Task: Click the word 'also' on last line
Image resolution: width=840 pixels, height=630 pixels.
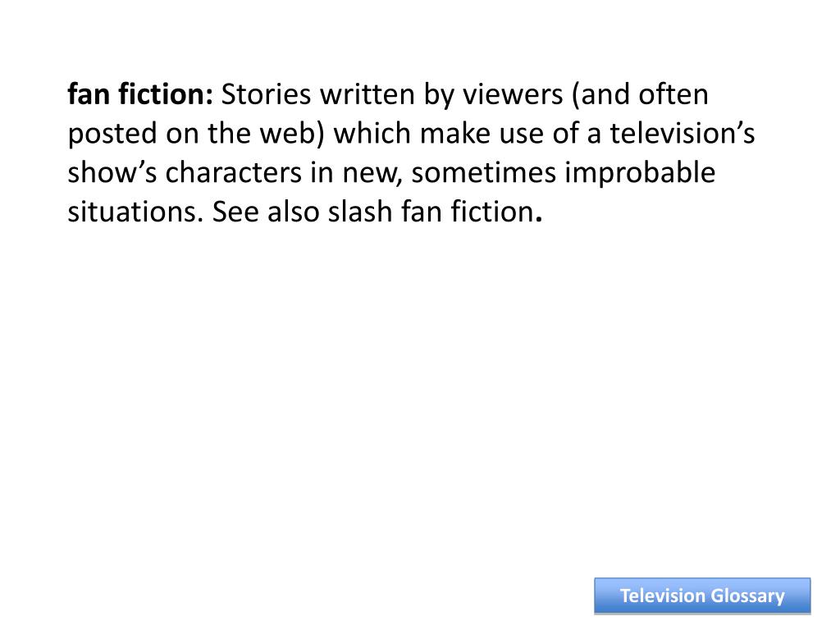Action: [x=293, y=212]
